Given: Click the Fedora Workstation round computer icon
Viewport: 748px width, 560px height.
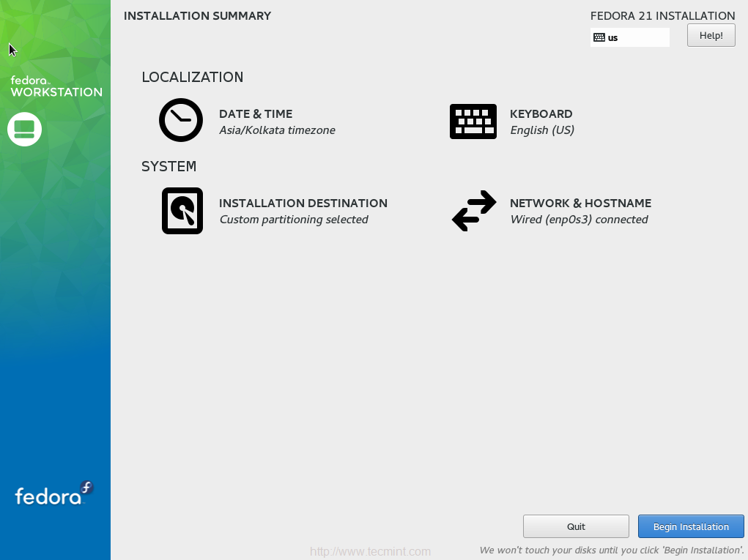Looking at the screenshot, I should coord(24,129).
